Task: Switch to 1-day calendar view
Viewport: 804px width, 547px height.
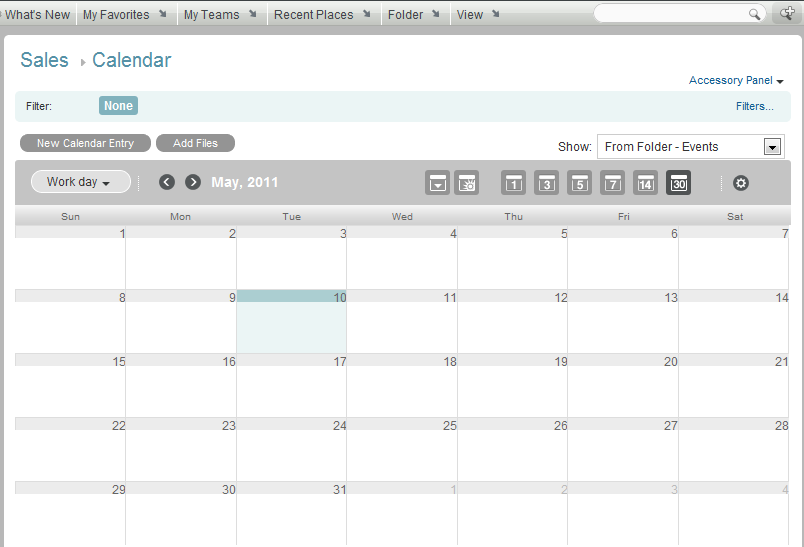Action: pyautogui.click(x=513, y=183)
